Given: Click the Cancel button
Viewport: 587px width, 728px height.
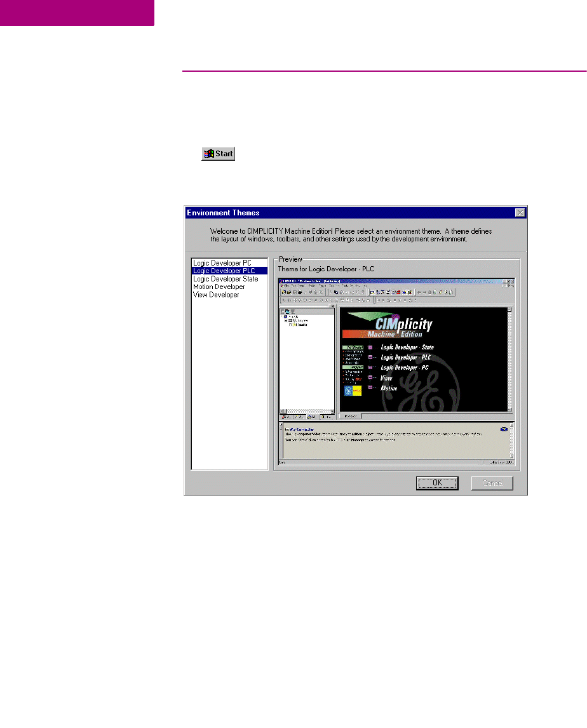Looking at the screenshot, I should pos(492,483).
